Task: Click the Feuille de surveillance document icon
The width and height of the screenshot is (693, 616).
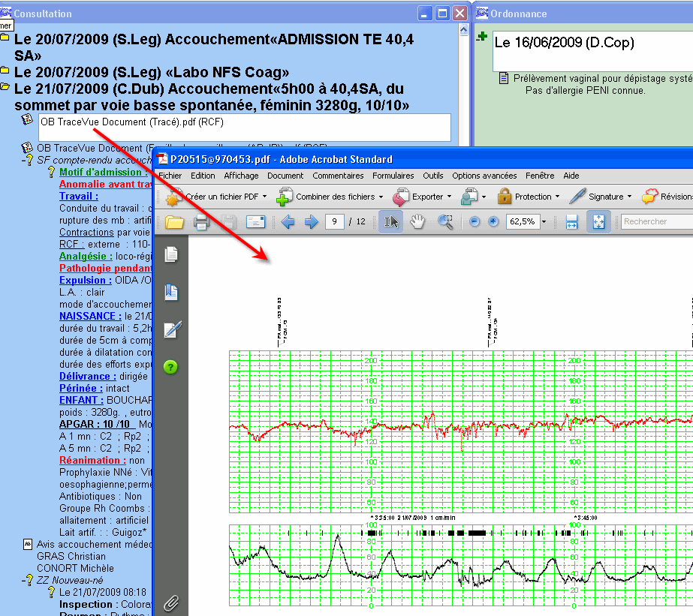Action: click(x=27, y=148)
